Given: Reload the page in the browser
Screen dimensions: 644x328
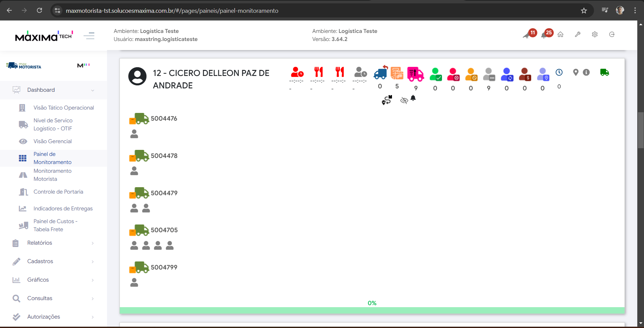Looking at the screenshot, I should (39, 10).
